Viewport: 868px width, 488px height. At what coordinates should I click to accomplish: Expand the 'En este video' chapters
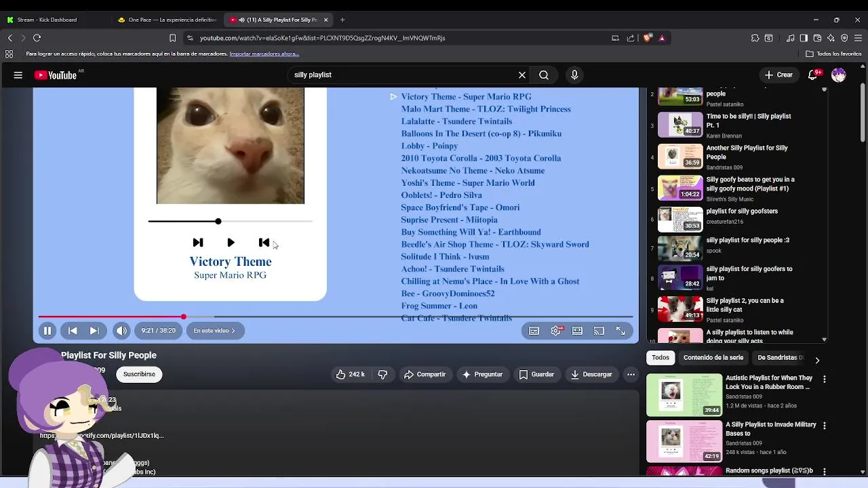(214, 331)
